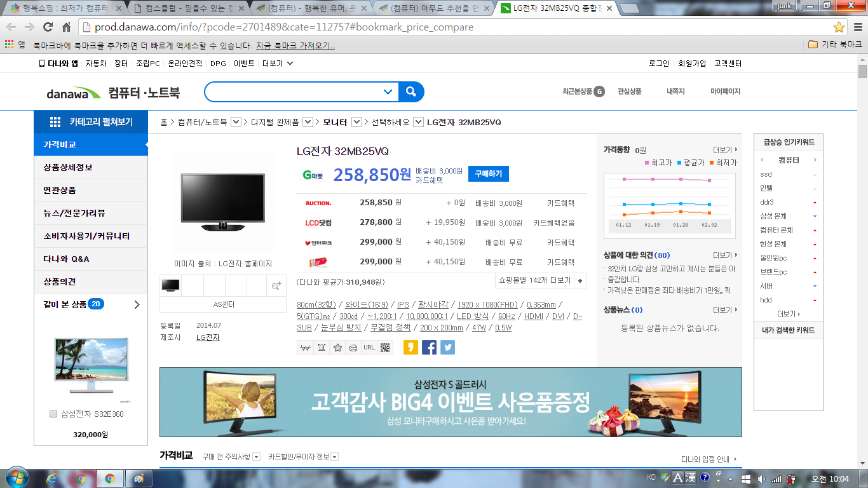Add product to favorites with star icon
The image size is (868, 488).
click(x=337, y=348)
